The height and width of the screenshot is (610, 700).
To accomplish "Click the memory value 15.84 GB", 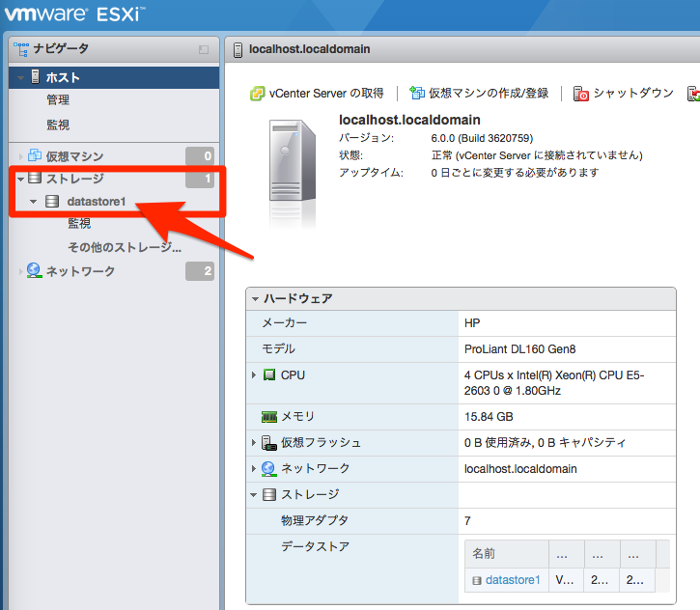I will coord(489,417).
